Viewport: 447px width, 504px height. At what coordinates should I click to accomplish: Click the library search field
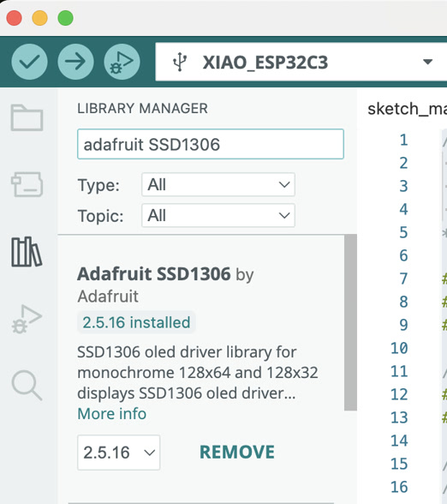(211, 144)
